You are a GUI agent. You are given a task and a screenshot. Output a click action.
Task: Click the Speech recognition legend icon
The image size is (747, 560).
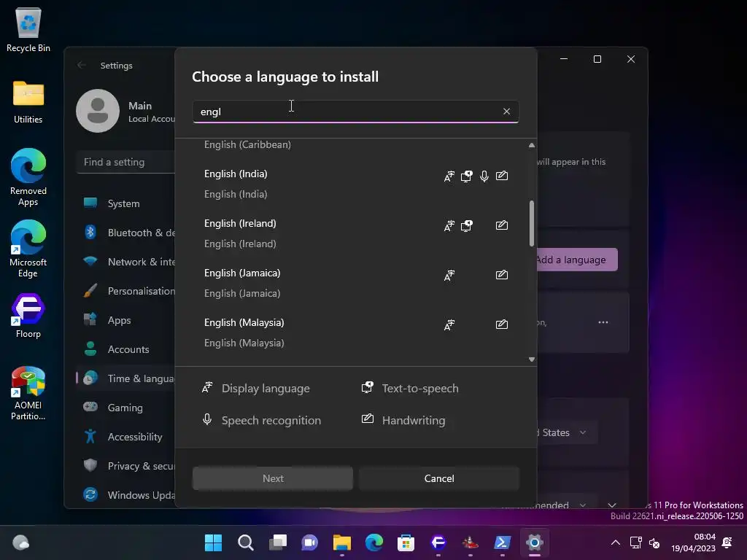[207, 419]
